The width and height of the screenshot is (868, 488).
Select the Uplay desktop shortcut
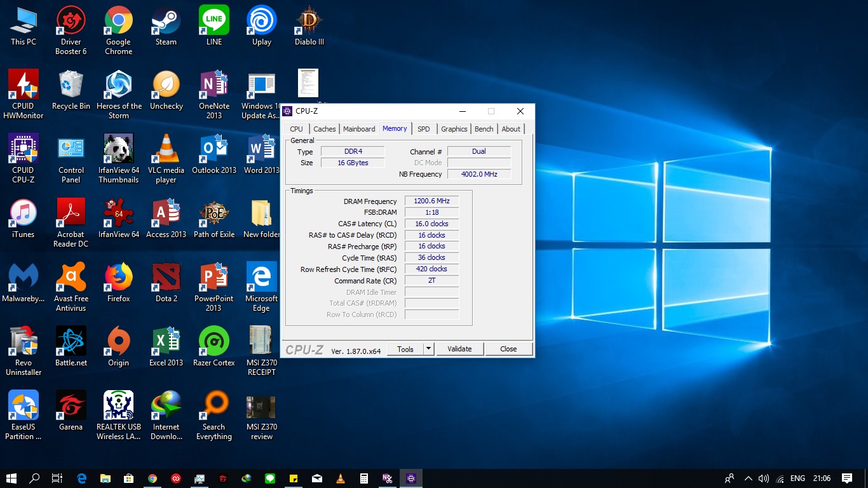pos(262,26)
